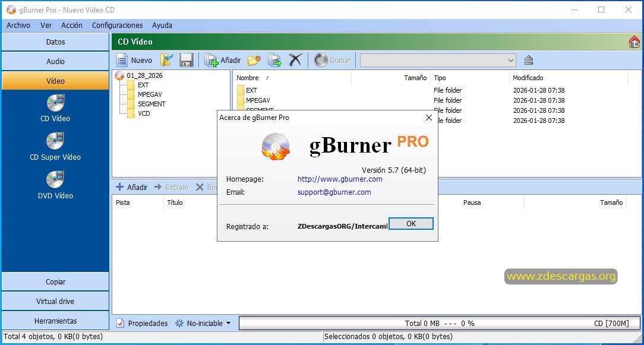644x345 pixels.
Task: Click OK in the About dialog
Action: click(411, 223)
